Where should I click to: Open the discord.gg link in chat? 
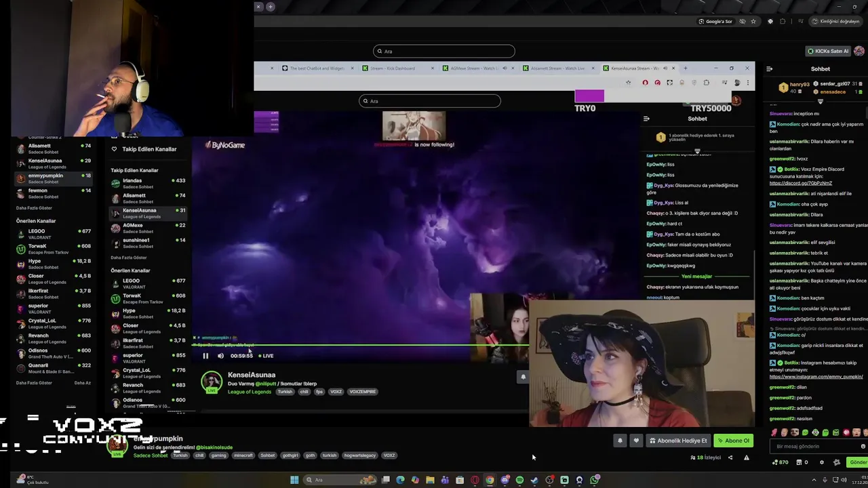[x=800, y=183]
